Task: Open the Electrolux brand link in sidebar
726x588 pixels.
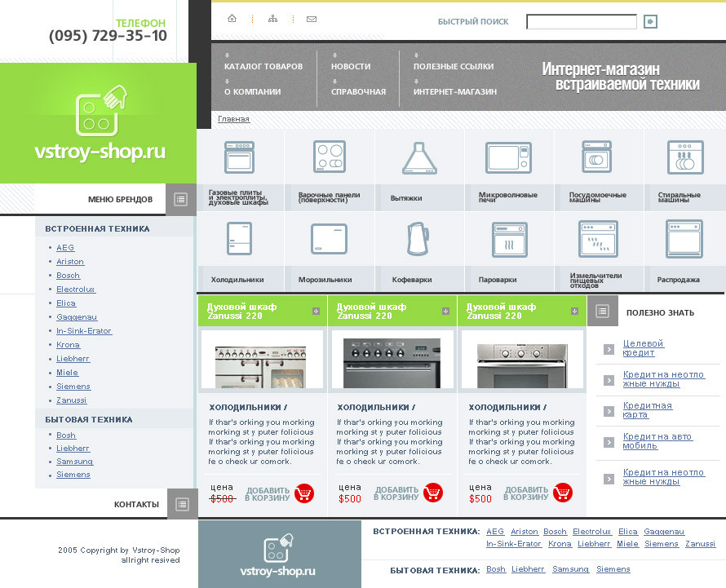Action: coord(76,290)
